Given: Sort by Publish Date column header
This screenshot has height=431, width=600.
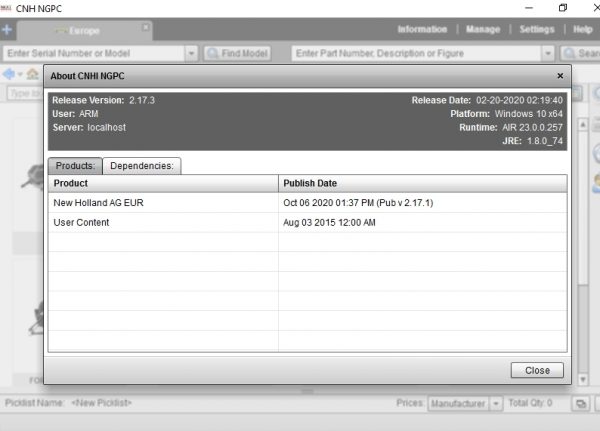Looking at the screenshot, I should click(x=423, y=183).
